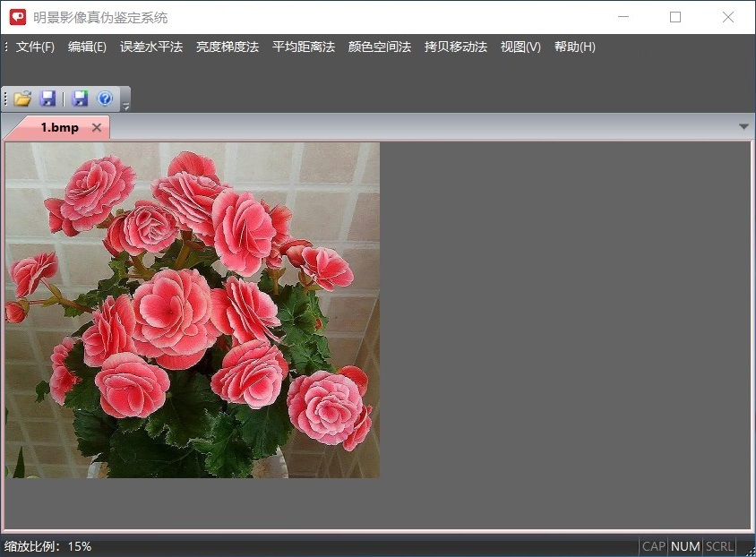Click the 缩放比例 15% zoom indicator
This screenshot has height=557, width=756.
47,544
